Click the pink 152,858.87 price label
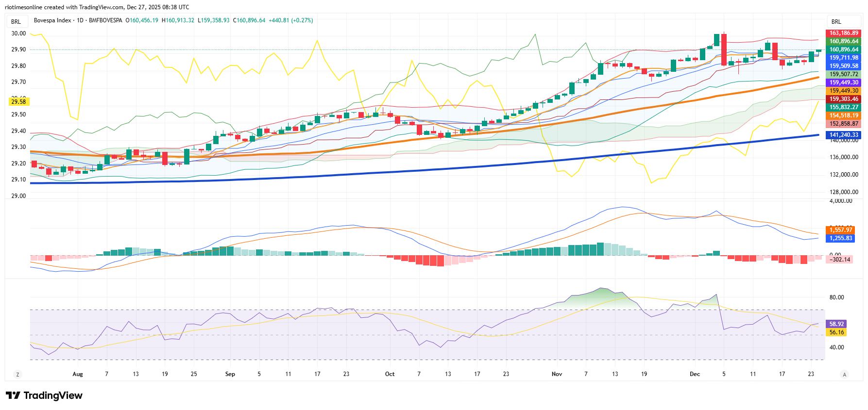 pyautogui.click(x=844, y=124)
